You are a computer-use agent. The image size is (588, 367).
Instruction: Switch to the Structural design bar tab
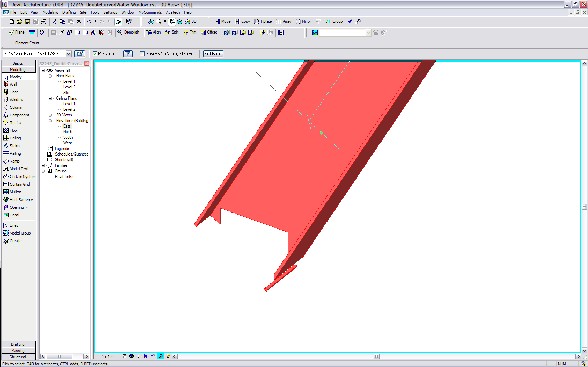[x=18, y=357]
